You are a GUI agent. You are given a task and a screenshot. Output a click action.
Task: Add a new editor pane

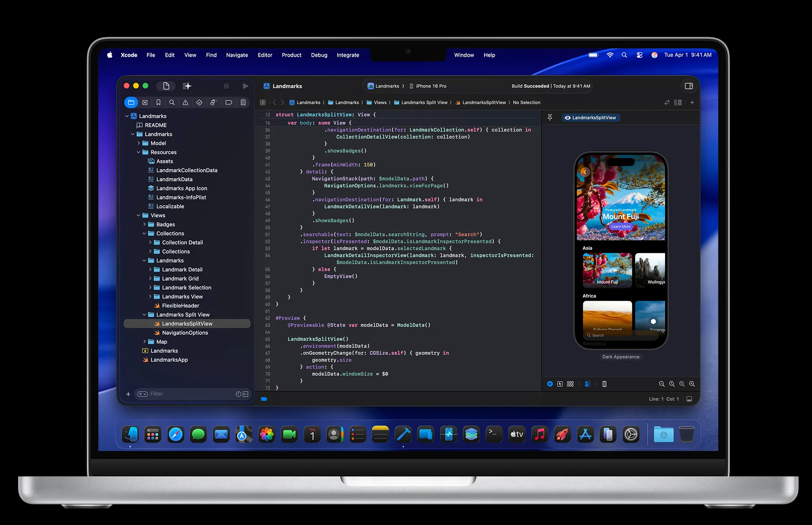[692, 102]
